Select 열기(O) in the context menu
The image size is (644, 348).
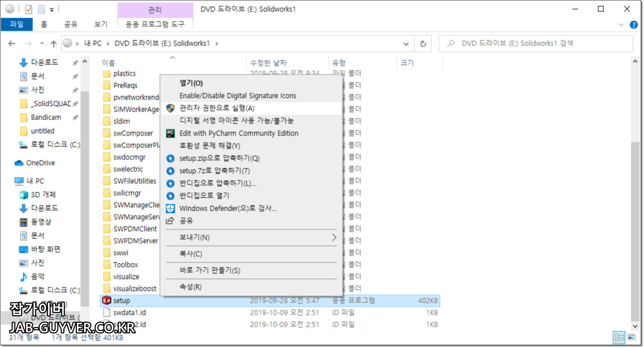tap(251, 83)
